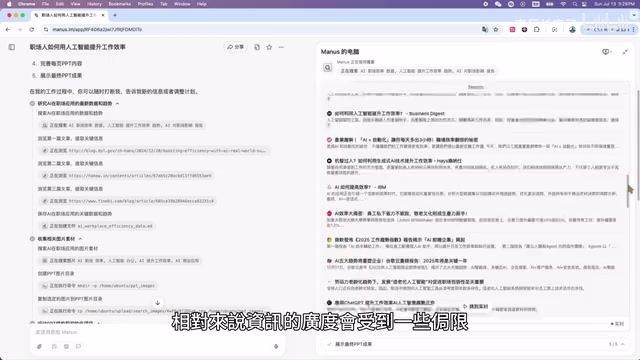Open the 正在搜索 AI 职场效率 action chip
The width and height of the screenshot is (640, 360).
122,125
